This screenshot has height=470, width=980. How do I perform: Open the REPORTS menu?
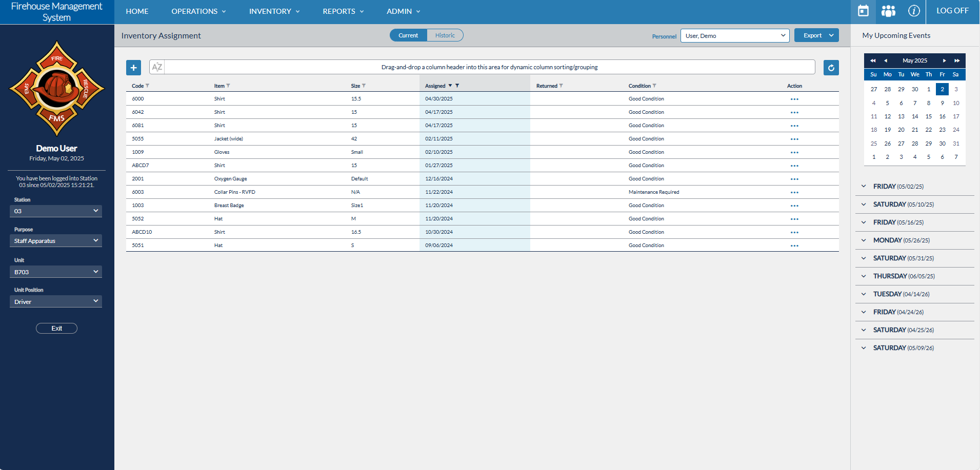click(343, 11)
